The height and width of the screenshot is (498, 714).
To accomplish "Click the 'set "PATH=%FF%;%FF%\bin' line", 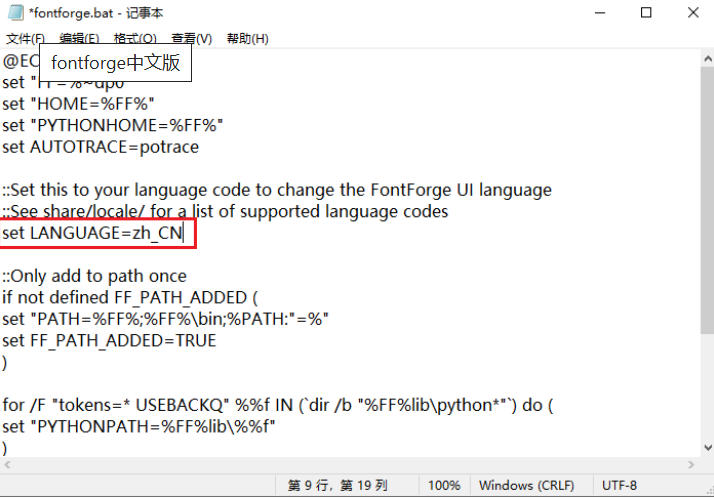I will 165,319.
